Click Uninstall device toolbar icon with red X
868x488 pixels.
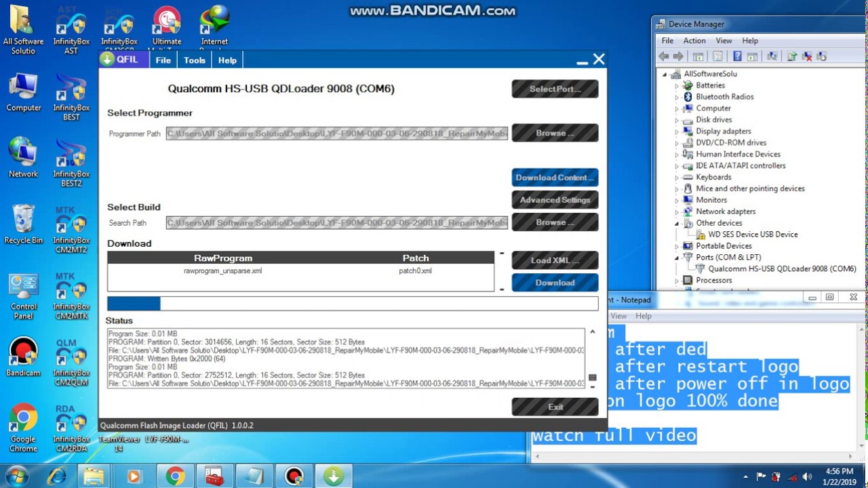pos(806,57)
